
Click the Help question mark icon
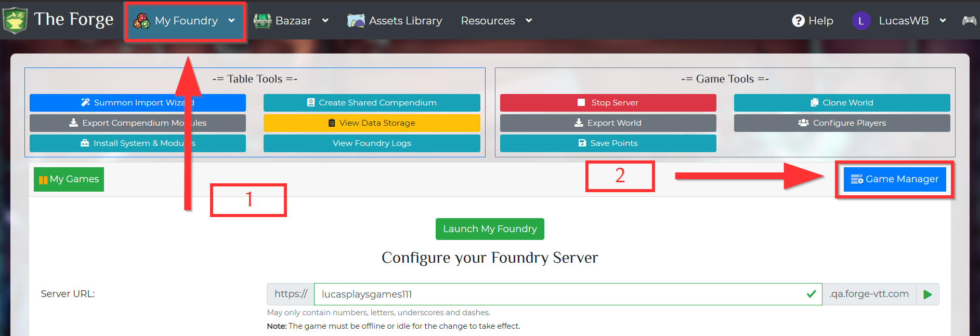(798, 21)
